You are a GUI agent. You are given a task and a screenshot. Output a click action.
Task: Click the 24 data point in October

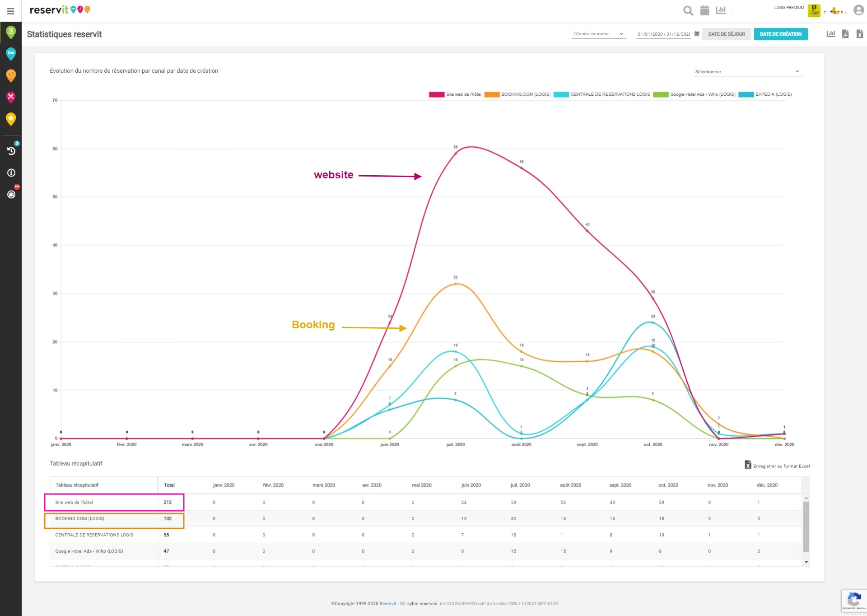pos(653,322)
